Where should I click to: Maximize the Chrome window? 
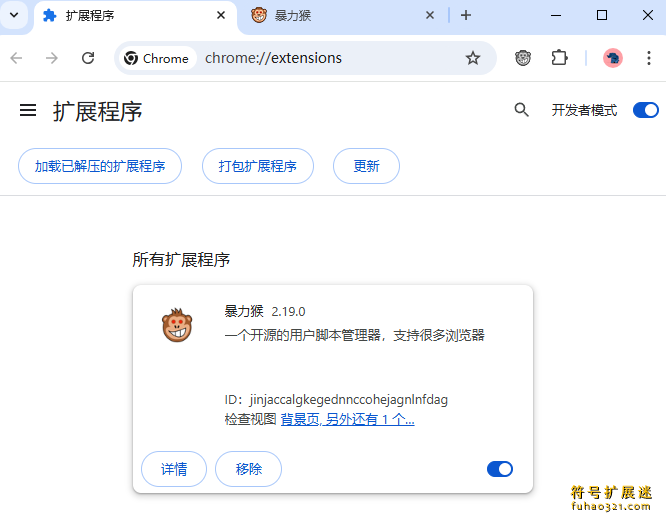(602, 16)
